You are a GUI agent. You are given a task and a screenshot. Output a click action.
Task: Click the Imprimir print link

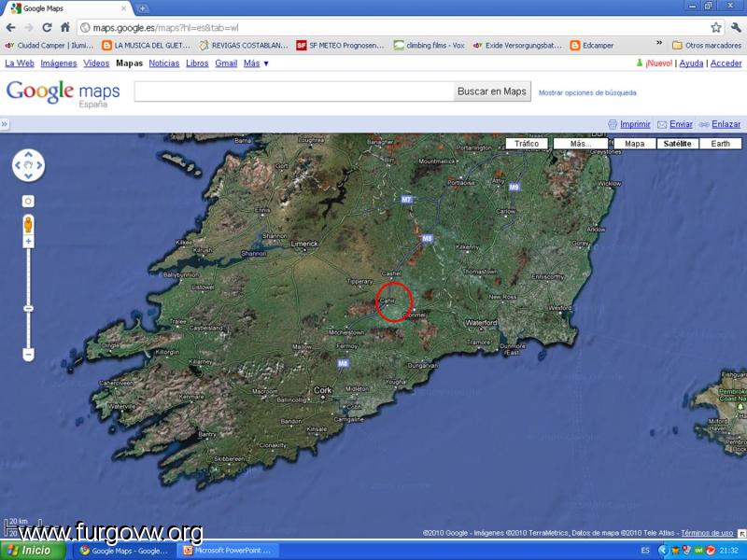[x=635, y=124]
